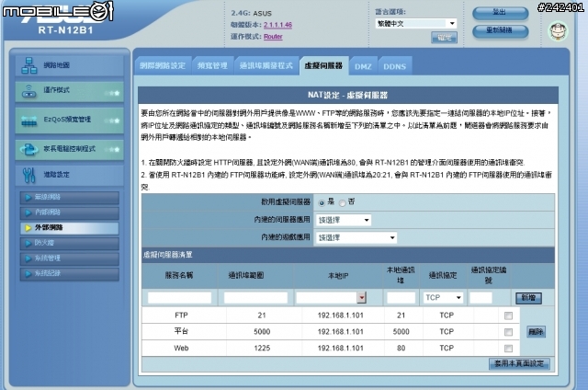Click the reboot button

(500, 31)
